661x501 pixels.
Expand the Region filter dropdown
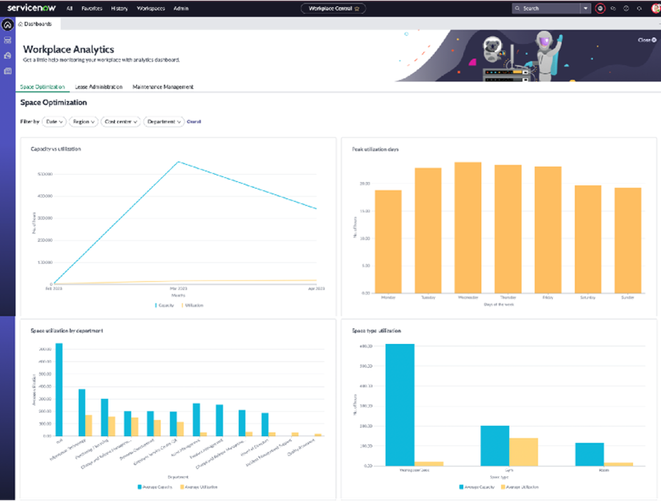click(83, 121)
